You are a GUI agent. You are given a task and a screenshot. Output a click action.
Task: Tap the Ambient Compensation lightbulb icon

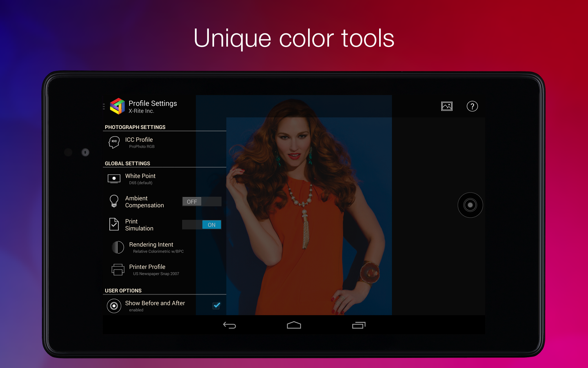114,201
